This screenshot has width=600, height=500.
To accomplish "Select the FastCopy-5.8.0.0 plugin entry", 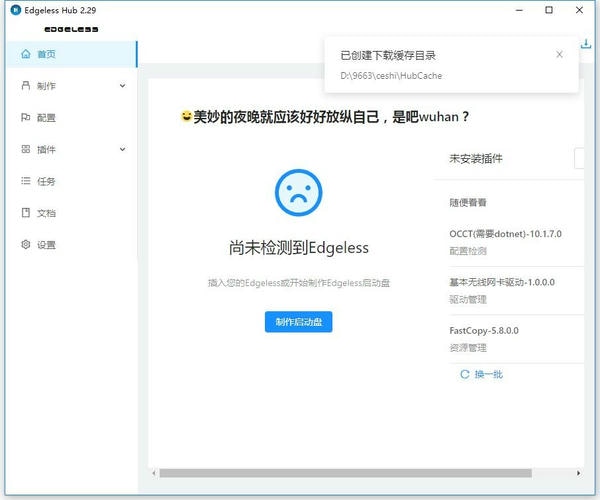I will [x=484, y=331].
